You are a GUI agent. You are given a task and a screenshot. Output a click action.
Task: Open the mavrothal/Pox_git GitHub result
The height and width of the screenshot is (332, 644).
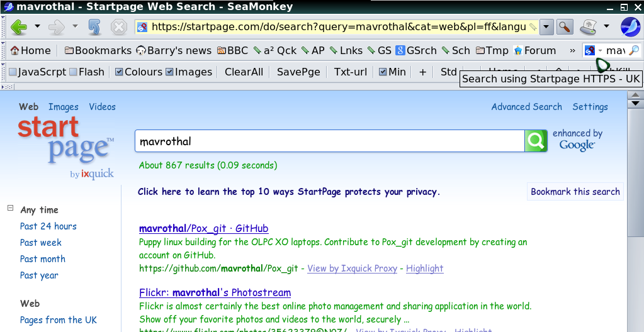[x=204, y=228]
